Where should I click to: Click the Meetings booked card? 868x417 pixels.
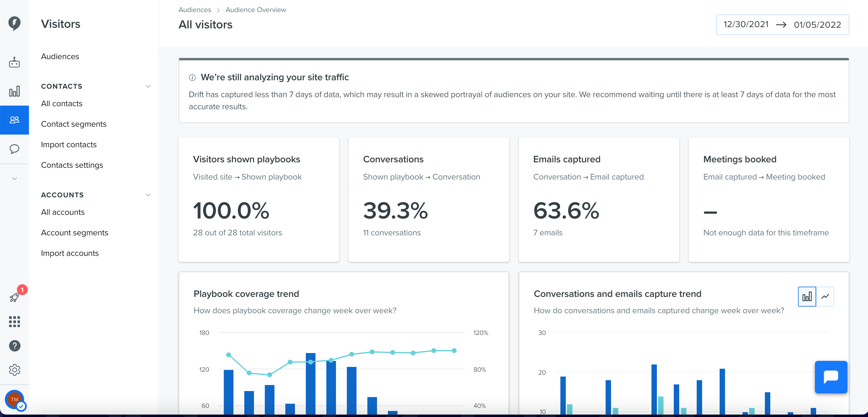[x=769, y=199]
